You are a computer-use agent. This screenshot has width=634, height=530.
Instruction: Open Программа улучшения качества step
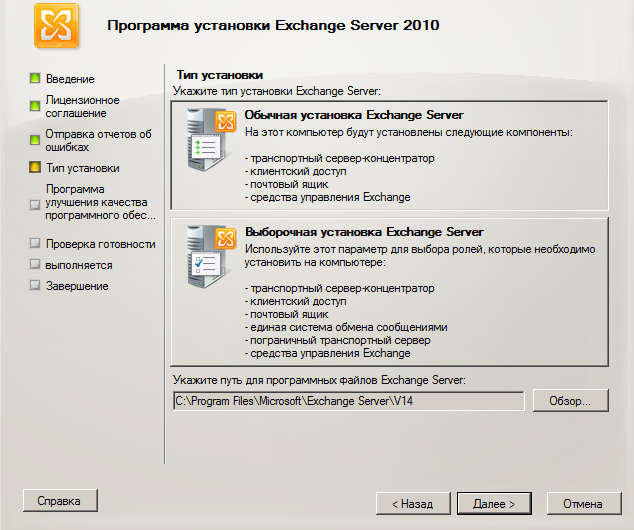point(100,202)
